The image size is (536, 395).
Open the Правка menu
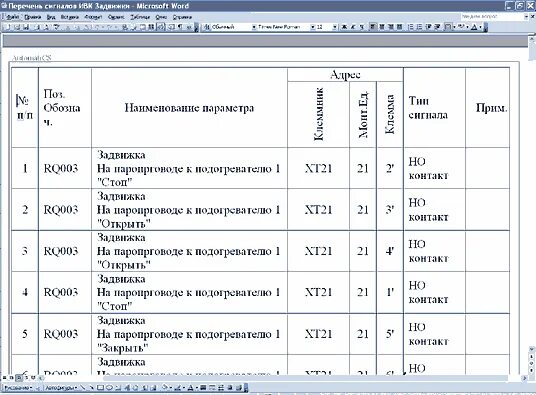tap(32, 17)
